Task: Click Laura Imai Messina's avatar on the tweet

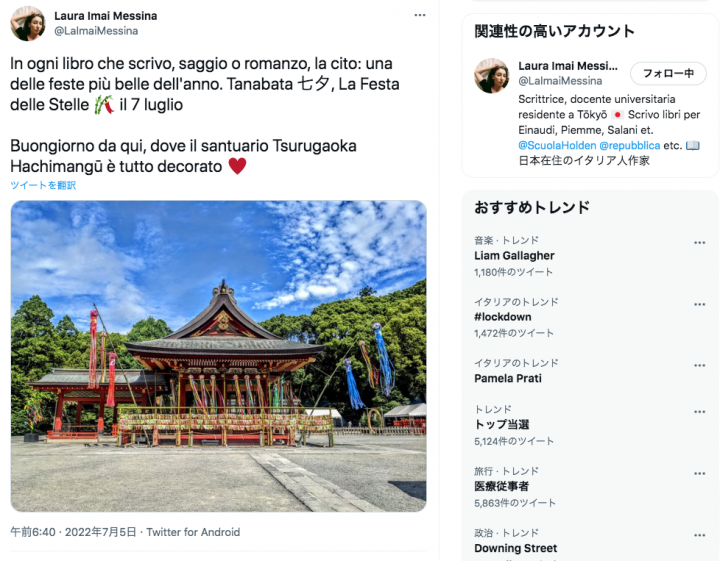Action: click(x=28, y=23)
